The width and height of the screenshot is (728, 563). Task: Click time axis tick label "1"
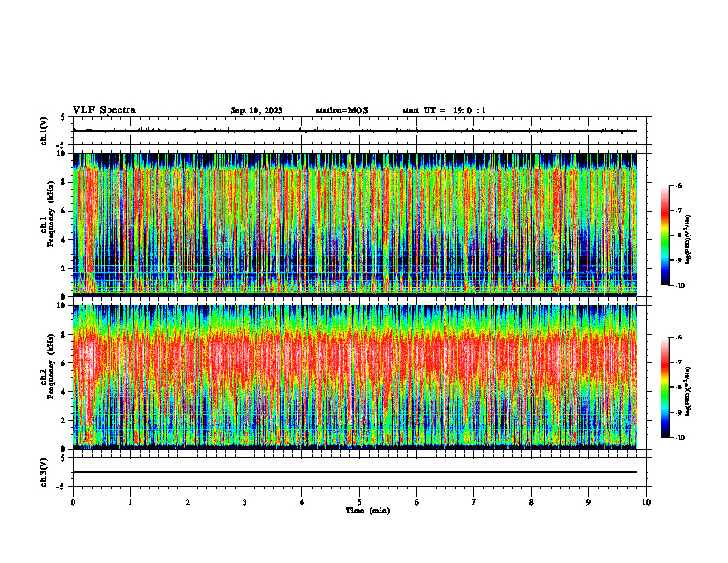click(130, 502)
